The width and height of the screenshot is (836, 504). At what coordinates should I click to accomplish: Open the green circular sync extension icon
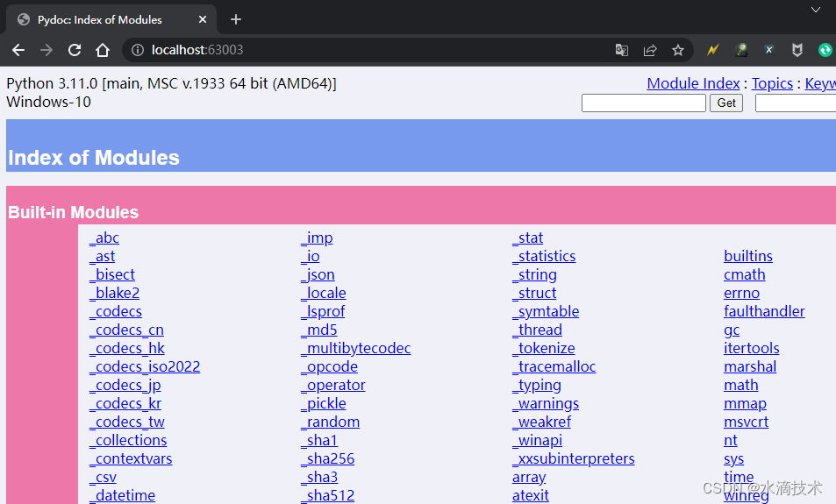pyautogui.click(x=825, y=50)
